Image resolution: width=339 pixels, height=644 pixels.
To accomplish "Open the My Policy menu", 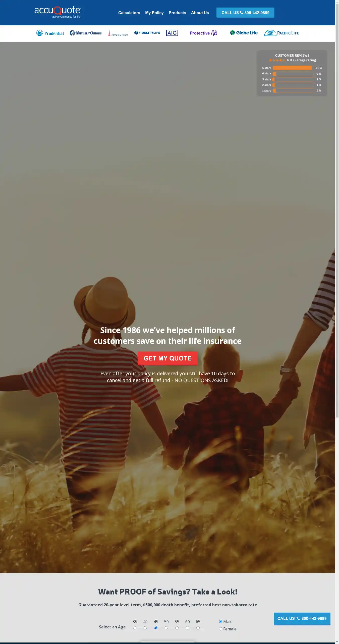I will [x=154, y=13].
